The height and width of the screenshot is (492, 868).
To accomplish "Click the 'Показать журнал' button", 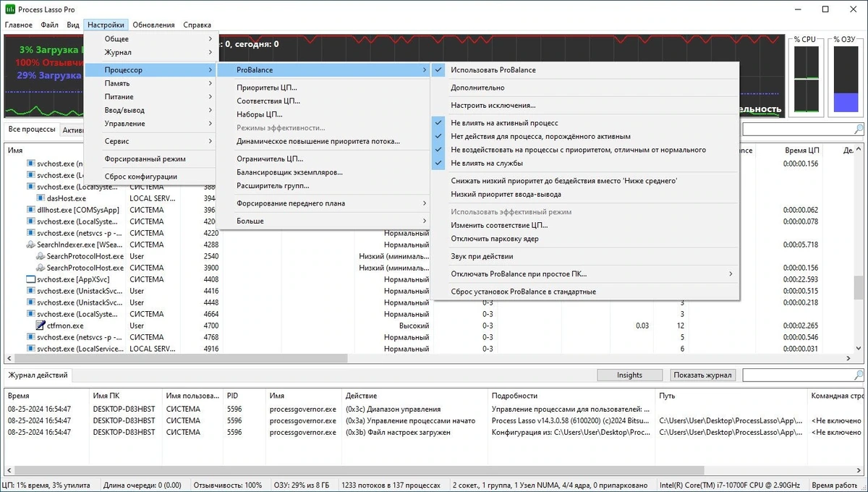I will tap(703, 375).
